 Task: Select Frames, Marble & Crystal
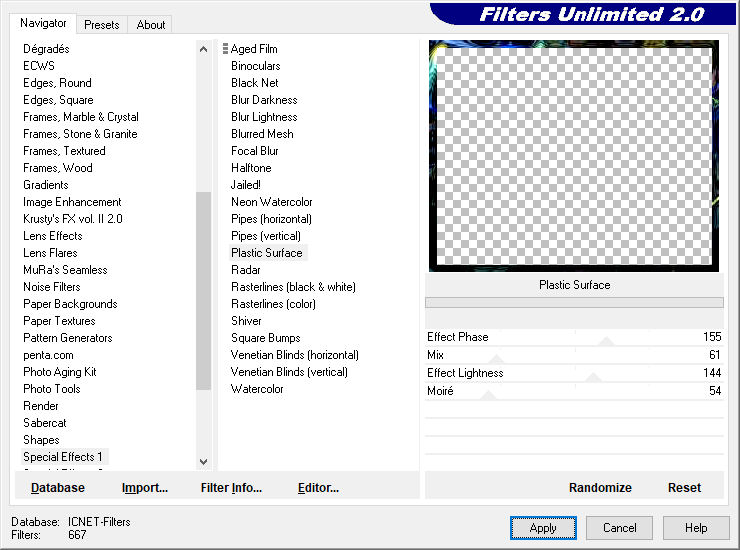[x=81, y=117]
